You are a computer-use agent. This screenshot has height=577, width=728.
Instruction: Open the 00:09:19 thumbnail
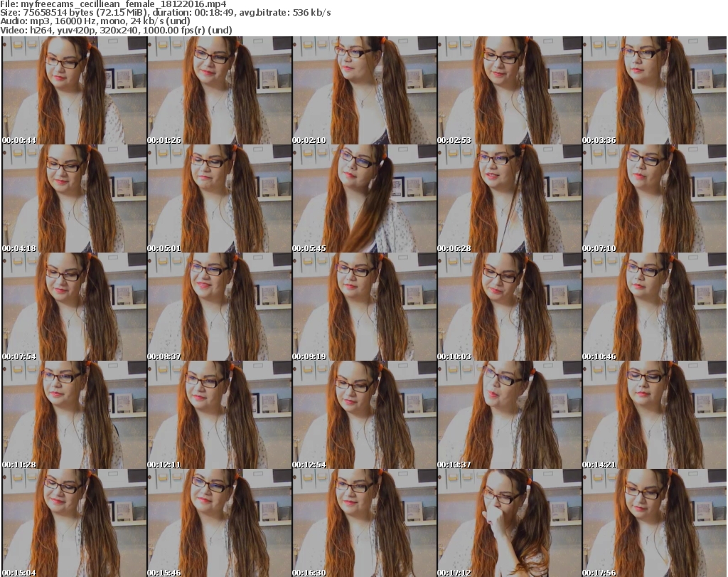(x=364, y=307)
